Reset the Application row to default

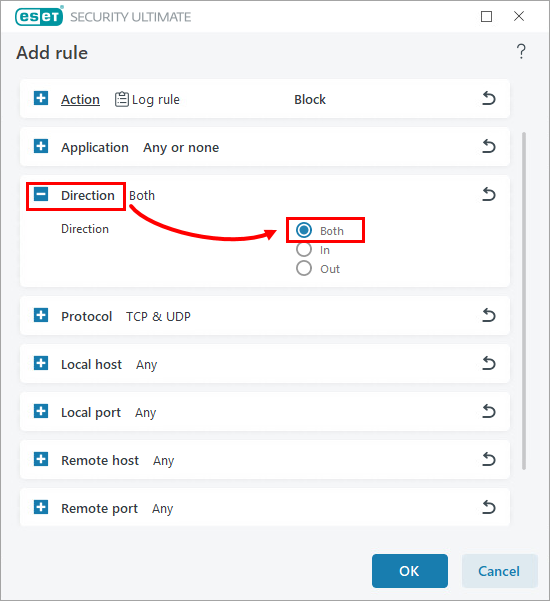(x=488, y=146)
